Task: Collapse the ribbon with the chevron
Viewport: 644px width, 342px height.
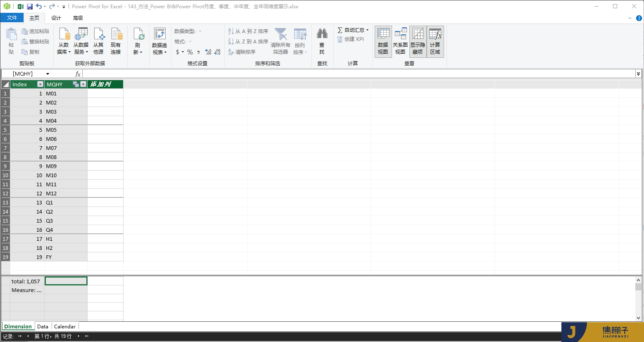Action: tap(630, 18)
